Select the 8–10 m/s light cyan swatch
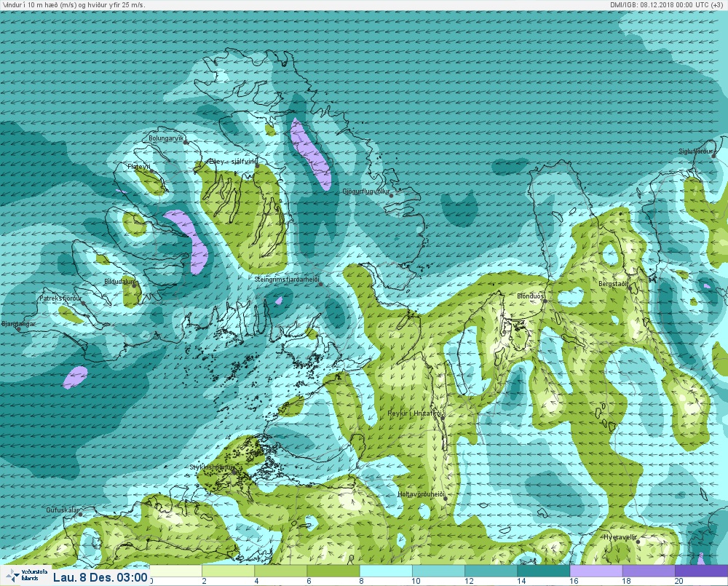The width and height of the screenshot is (728, 586). coord(386,571)
